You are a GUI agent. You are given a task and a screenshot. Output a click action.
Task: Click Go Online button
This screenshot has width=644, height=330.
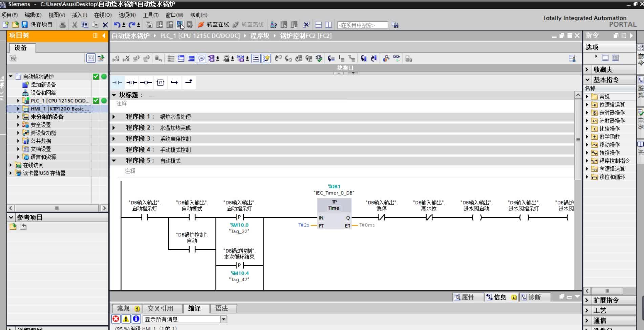[x=214, y=25]
